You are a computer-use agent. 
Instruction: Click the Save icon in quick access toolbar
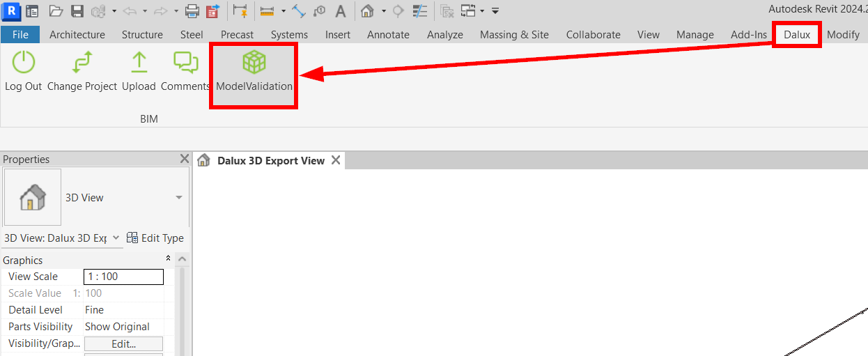click(x=77, y=11)
